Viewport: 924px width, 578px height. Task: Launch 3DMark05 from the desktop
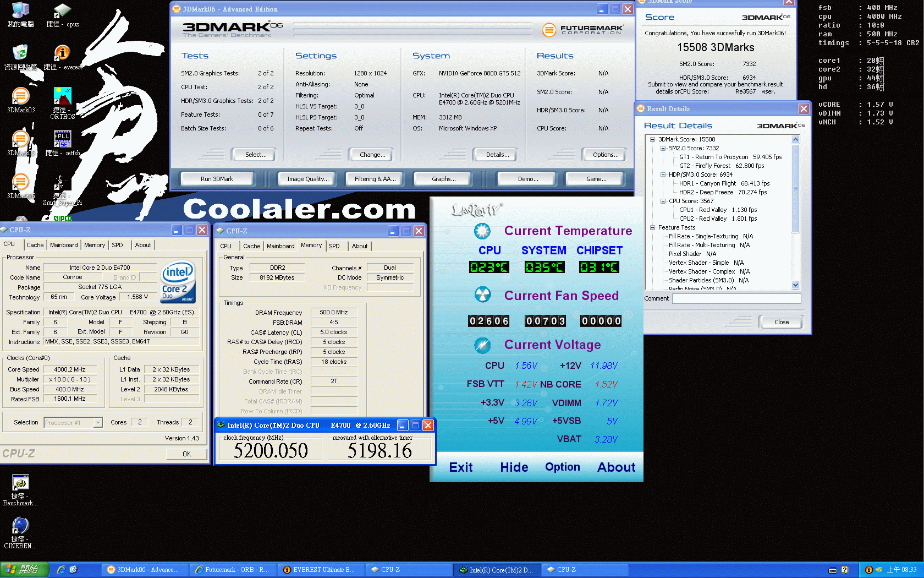point(20,143)
